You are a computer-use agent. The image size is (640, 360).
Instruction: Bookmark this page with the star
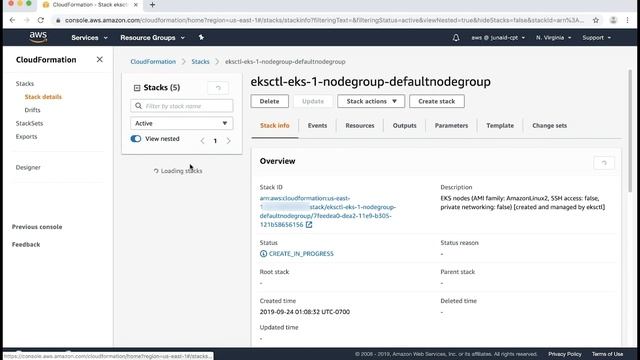click(x=596, y=20)
